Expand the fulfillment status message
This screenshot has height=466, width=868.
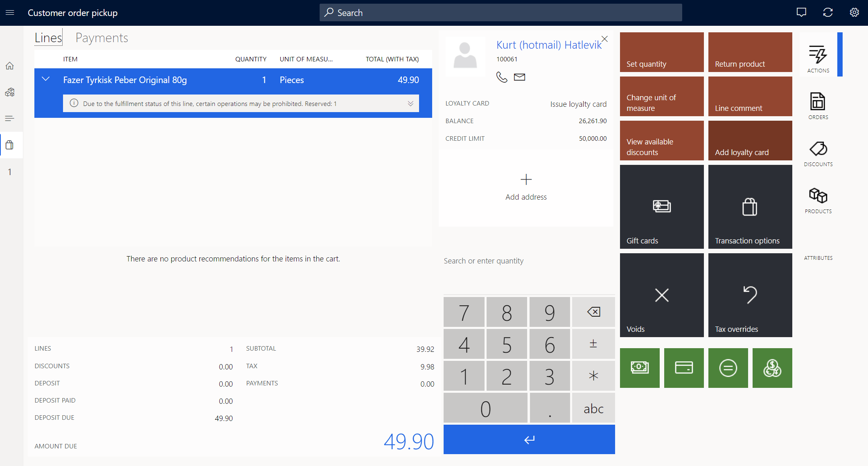[410, 104]
